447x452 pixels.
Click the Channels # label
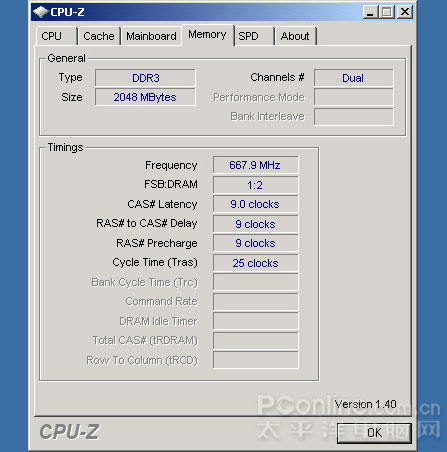(277, 77)
